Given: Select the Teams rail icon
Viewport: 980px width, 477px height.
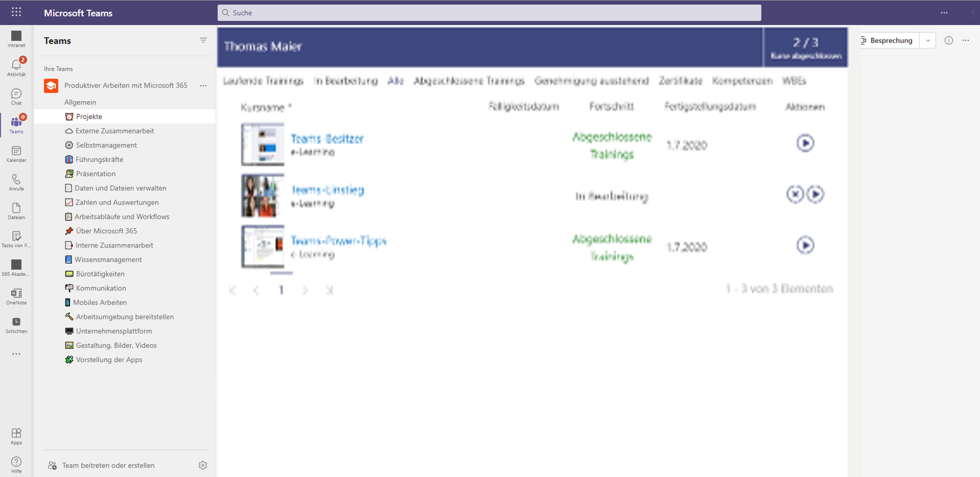Looking at the screenshot, I should (x=16, y=125).
